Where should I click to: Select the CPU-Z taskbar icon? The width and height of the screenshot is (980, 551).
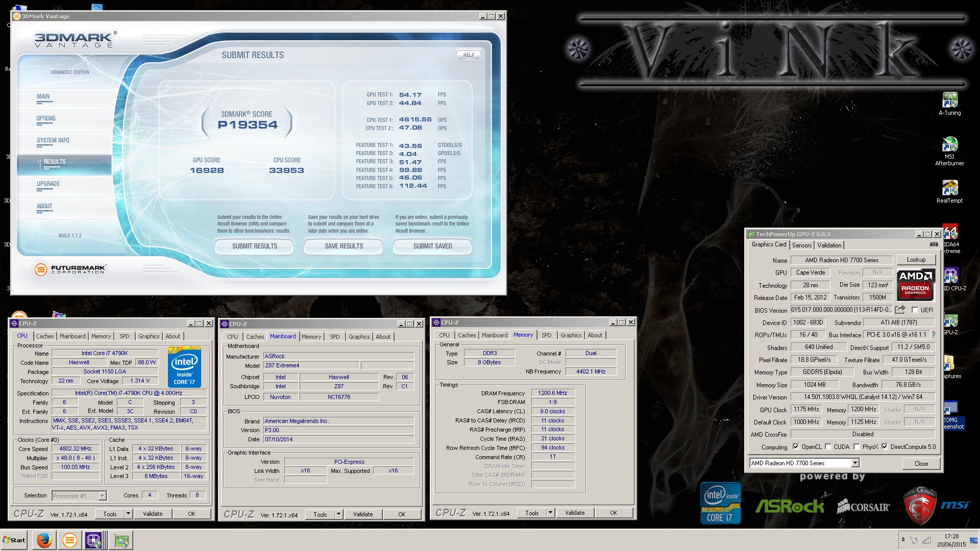[x=94, y=540]
